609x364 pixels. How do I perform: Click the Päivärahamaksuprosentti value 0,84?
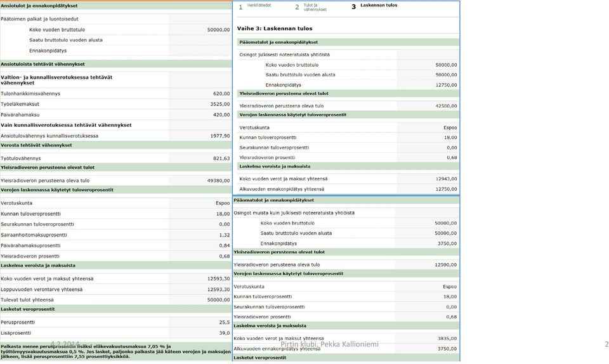click(x=224, y=245)
